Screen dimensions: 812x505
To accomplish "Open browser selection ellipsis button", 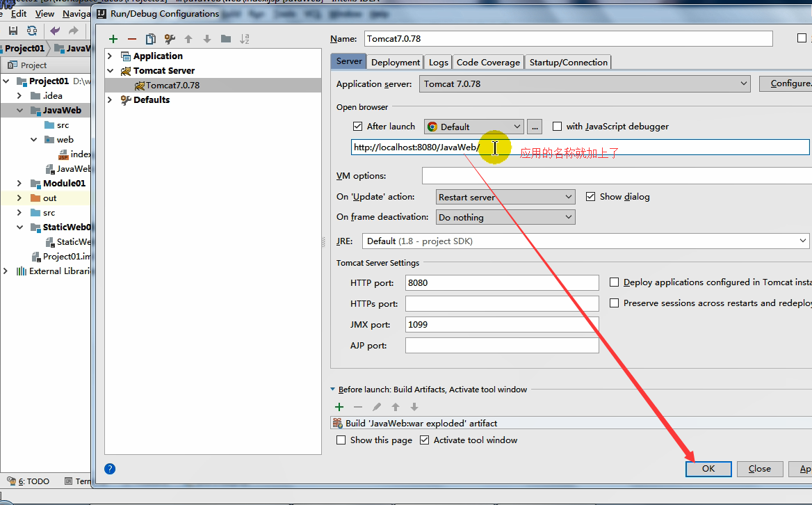I will coord(535,127).
